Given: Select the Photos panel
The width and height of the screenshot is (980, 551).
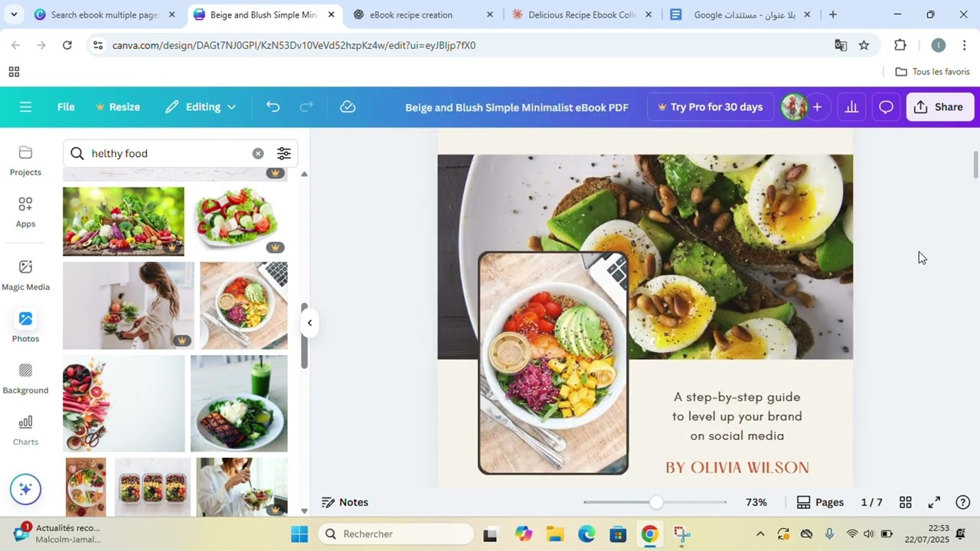Looking at the screenshot, I should 25,327.
